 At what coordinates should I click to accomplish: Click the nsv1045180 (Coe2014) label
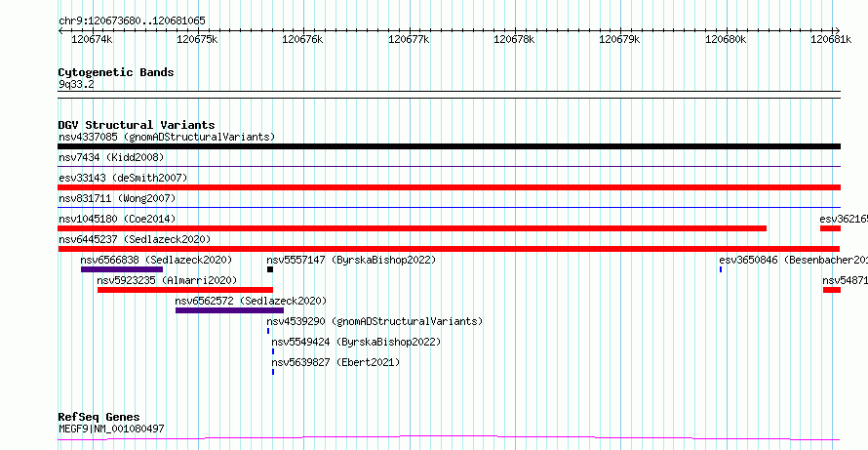click(x=117, y=219)
